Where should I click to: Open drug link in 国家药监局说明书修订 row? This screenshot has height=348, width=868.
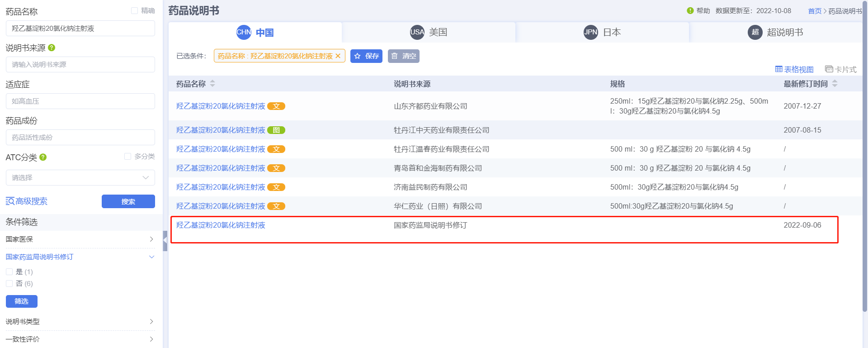tap(221, 225)
